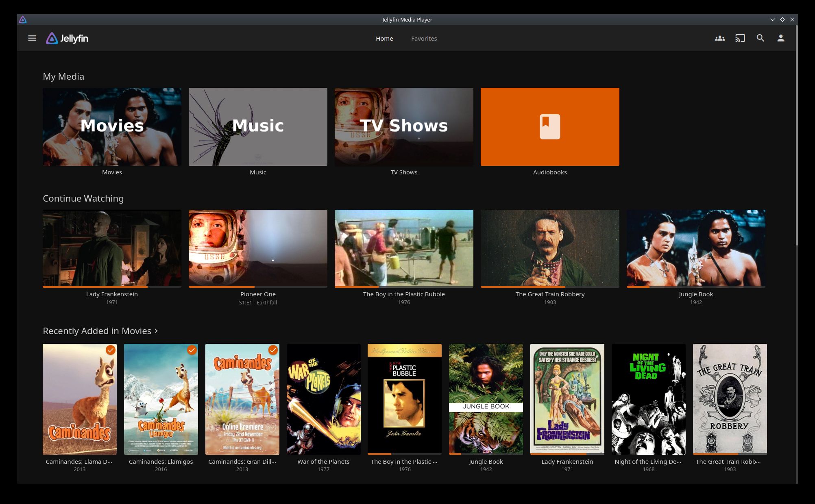Screen dimensions: 815x504
Task: Click the "1968" year under Night of the Living Dead
Action: (649, 469)
